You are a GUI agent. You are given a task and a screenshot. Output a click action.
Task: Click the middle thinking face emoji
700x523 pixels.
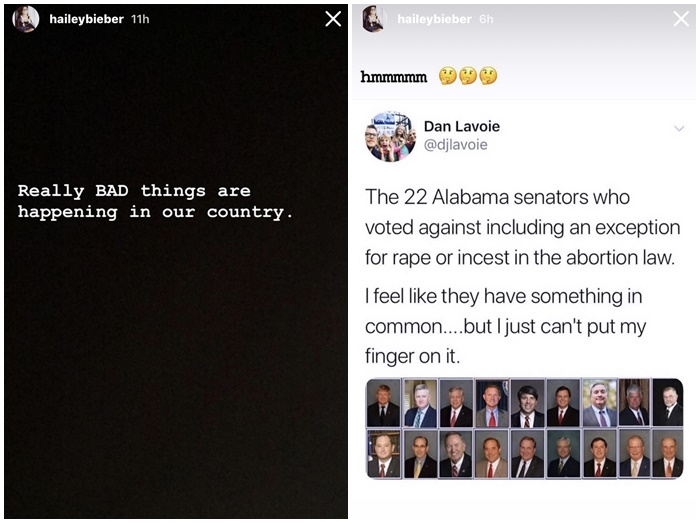467,77
